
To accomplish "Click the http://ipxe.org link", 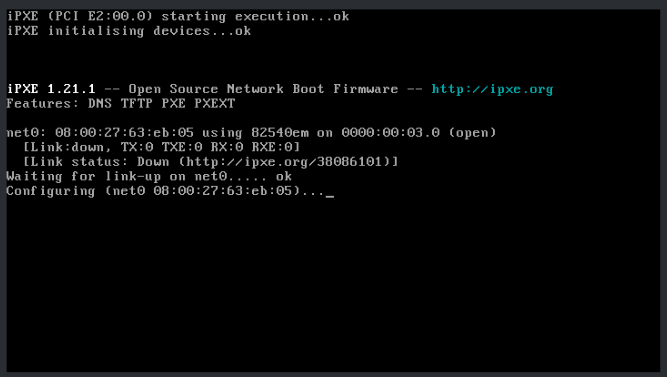I will (x=492, y=89).
